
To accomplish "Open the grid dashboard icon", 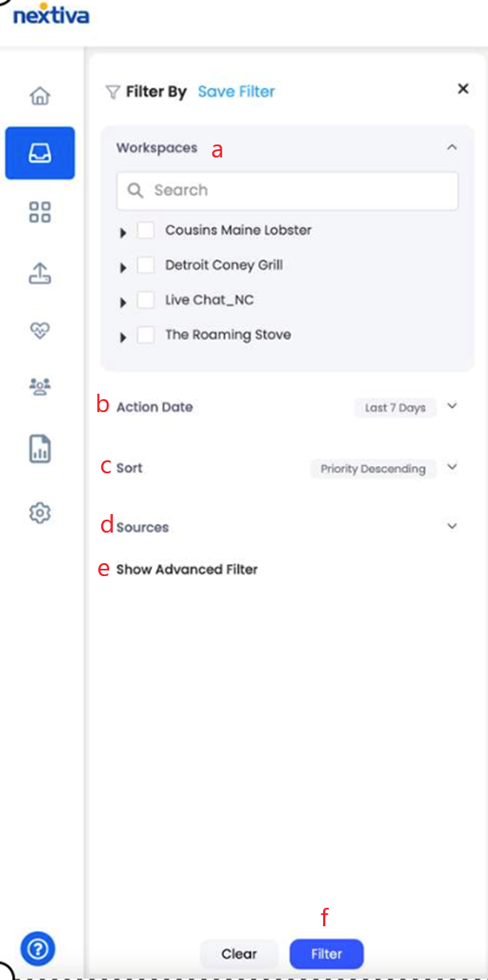I will pyautogui.click(x=40, y=212).
